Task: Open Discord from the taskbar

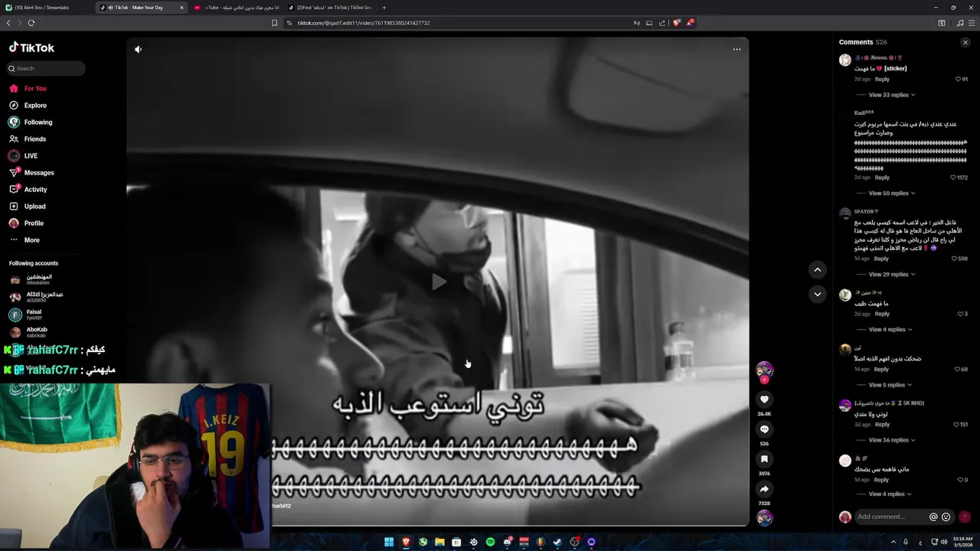Action: point(507,542)
